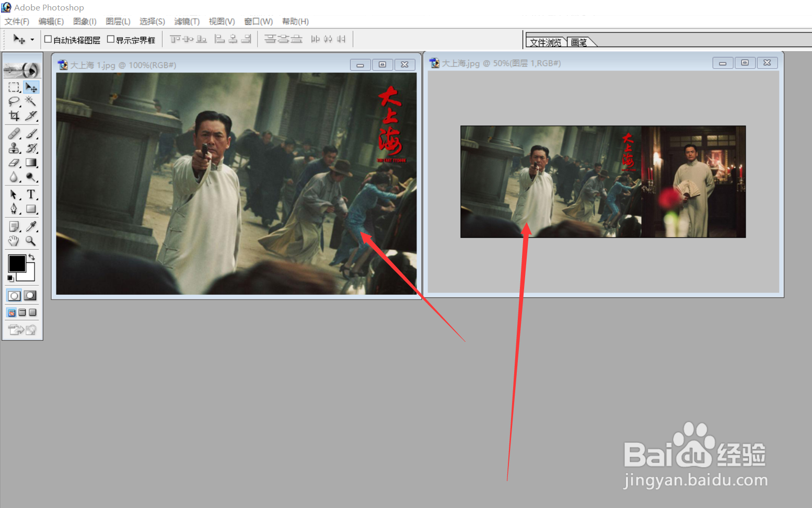Click the 大上海 1.jpg image canvas
This screenshot has height=508, width=812.
click(236, 183)
